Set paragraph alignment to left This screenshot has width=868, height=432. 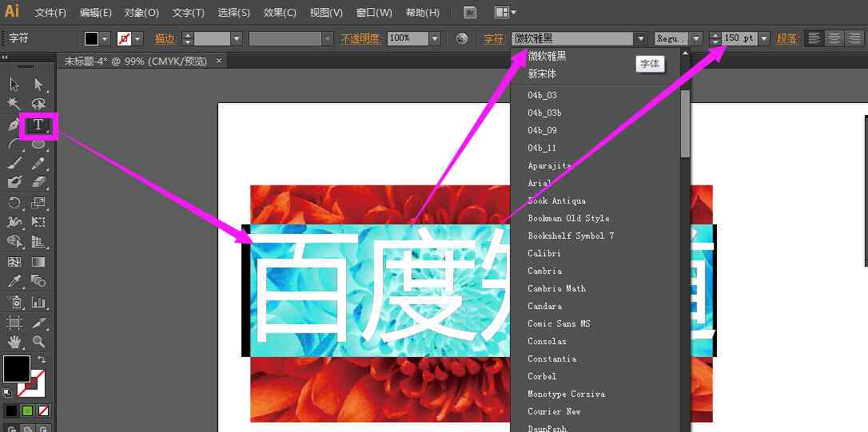coord(814,38)
